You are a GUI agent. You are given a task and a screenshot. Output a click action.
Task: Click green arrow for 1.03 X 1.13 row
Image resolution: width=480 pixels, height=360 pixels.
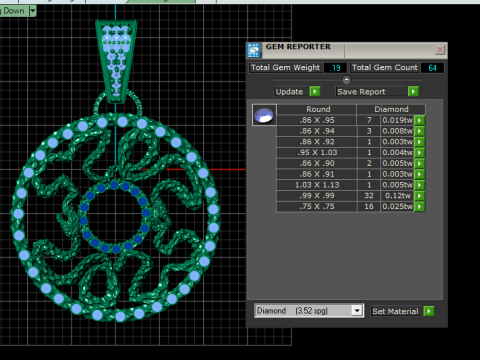[420, 185]
